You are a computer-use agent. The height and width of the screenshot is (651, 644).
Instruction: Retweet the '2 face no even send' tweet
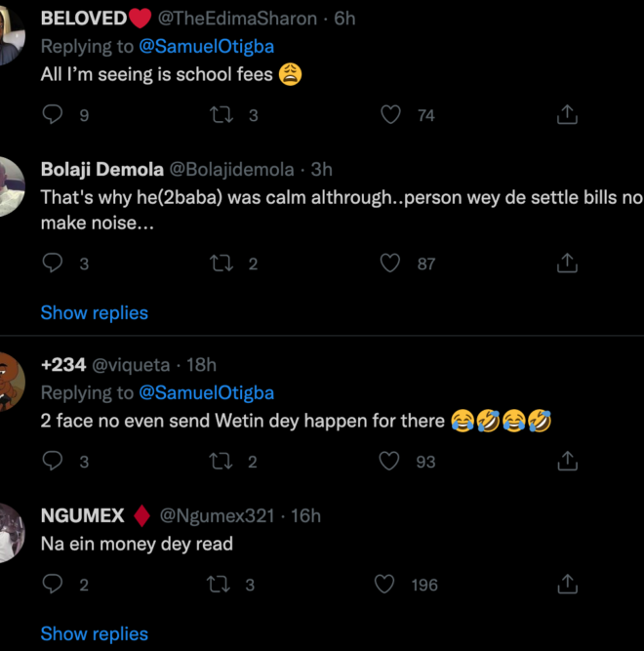pos(222,462)
